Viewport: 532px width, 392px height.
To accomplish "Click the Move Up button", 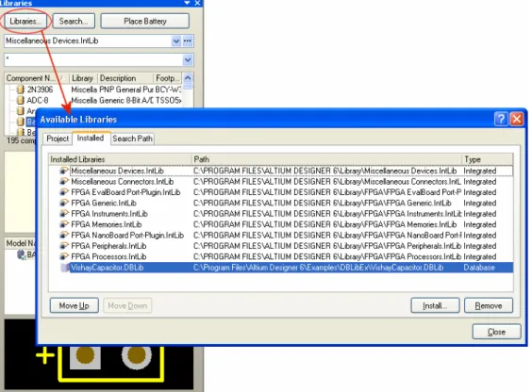I will [74, 305].
